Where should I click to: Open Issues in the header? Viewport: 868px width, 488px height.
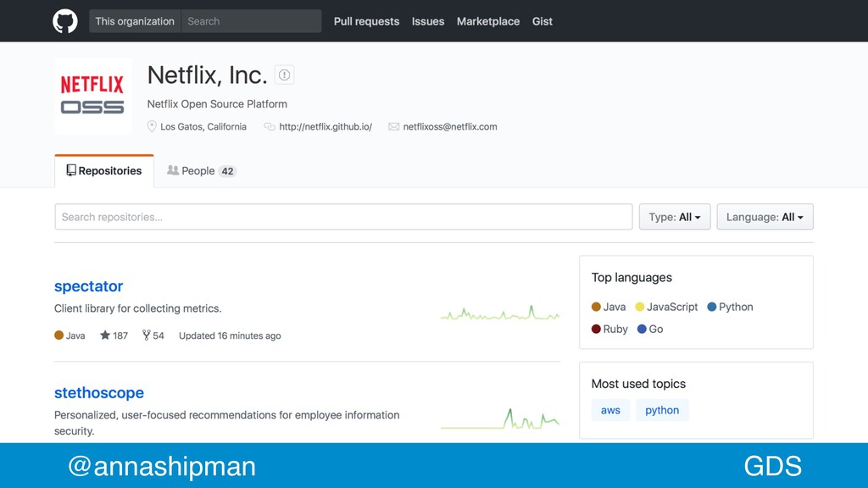coord(428,21)
